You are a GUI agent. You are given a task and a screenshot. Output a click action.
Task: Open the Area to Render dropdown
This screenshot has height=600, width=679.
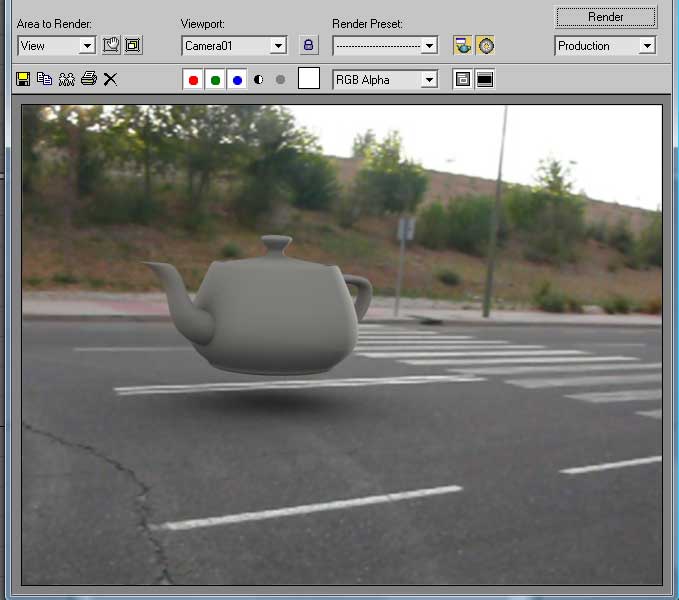coord(57,45)
